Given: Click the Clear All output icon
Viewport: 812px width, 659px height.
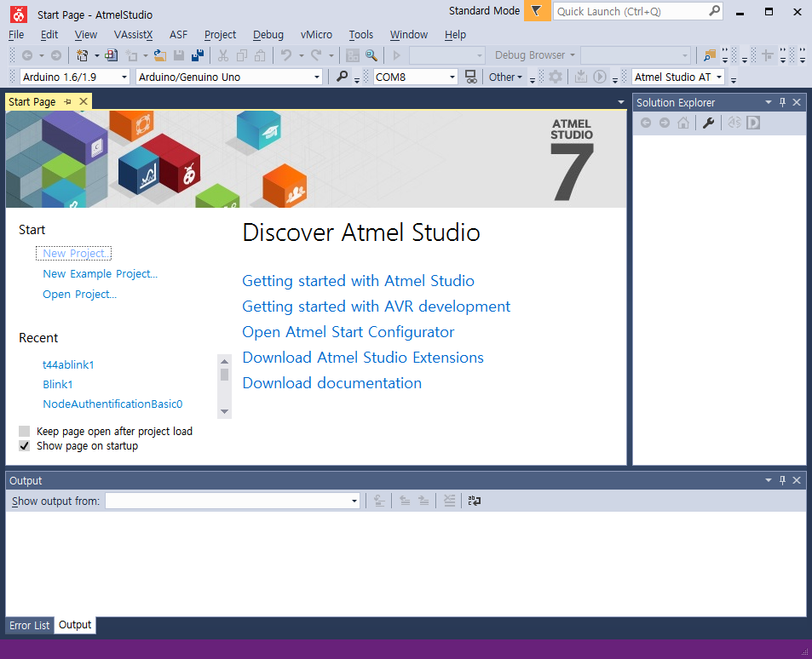Looking at the screenshot, I should 450,501.
